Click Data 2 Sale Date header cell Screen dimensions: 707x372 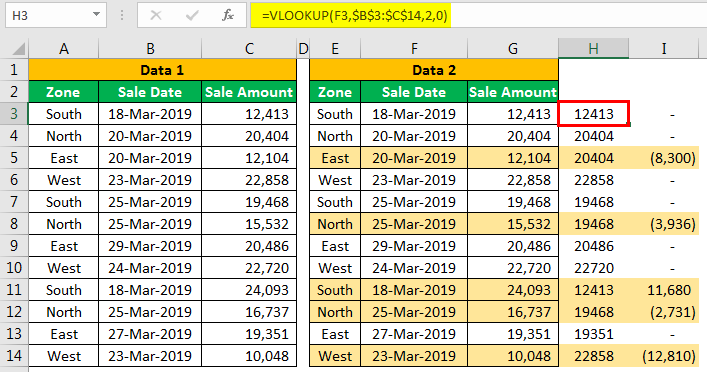click(x=414, y=92)
